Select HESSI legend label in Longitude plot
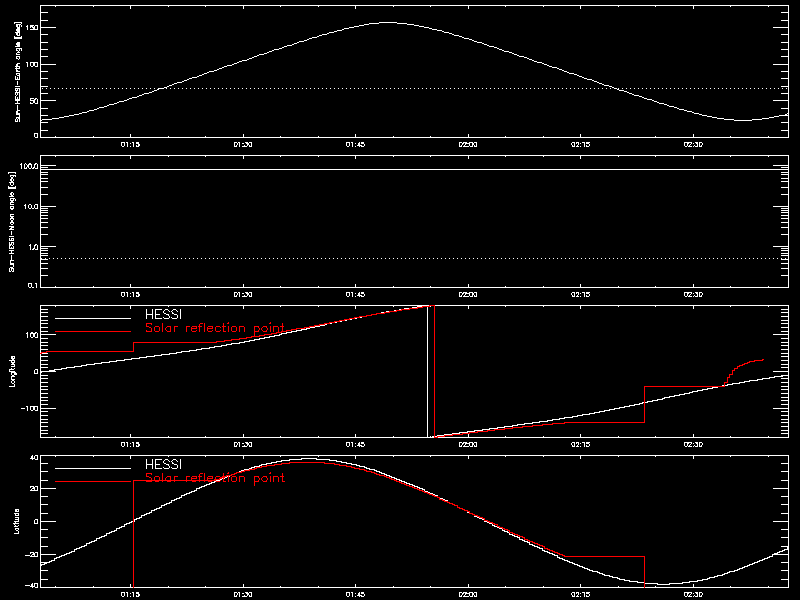Screen dimensions: 800x600 coord(163,314)
